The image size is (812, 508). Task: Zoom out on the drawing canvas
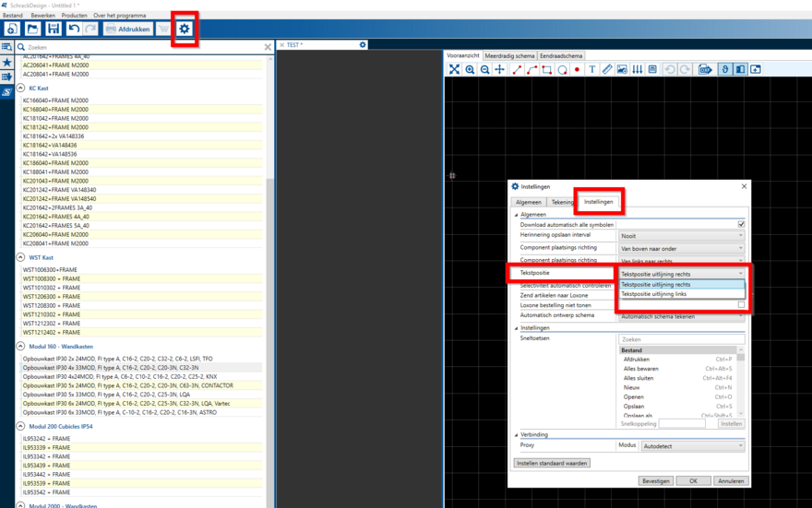484,69
